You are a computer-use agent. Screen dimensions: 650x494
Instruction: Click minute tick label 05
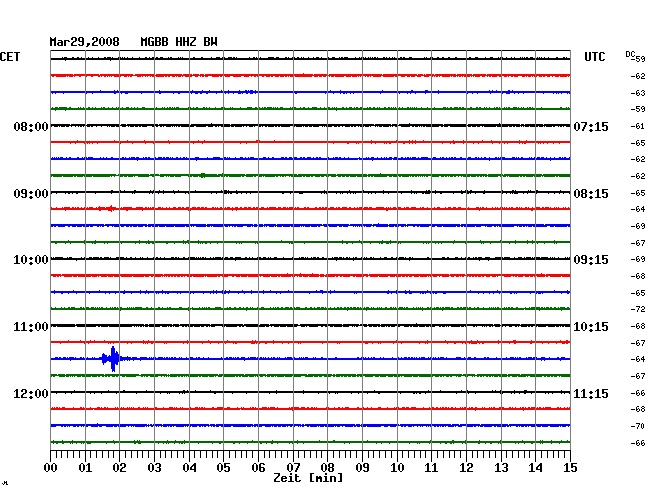223,467
